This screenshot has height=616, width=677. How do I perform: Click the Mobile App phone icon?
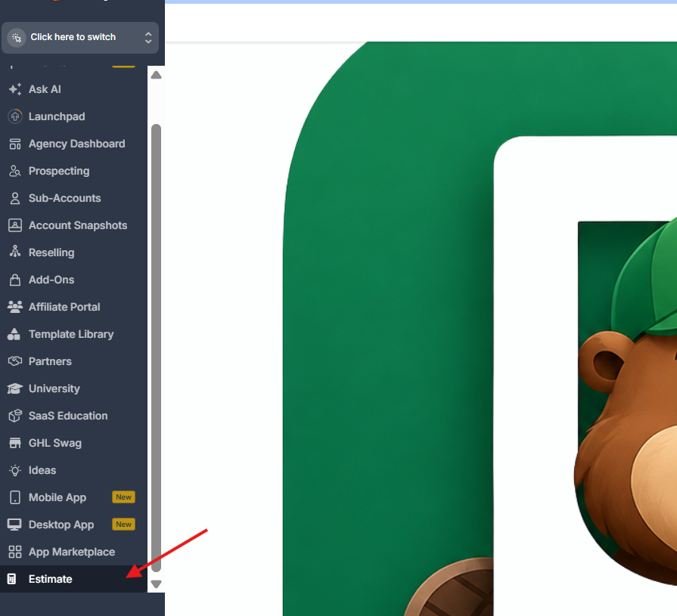point(15,497)
